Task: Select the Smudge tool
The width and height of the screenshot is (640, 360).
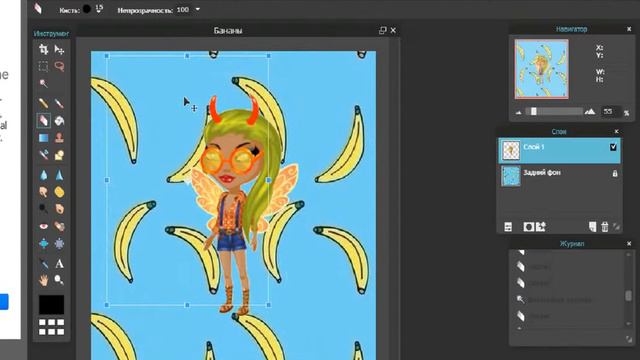Action: (43, 192)
